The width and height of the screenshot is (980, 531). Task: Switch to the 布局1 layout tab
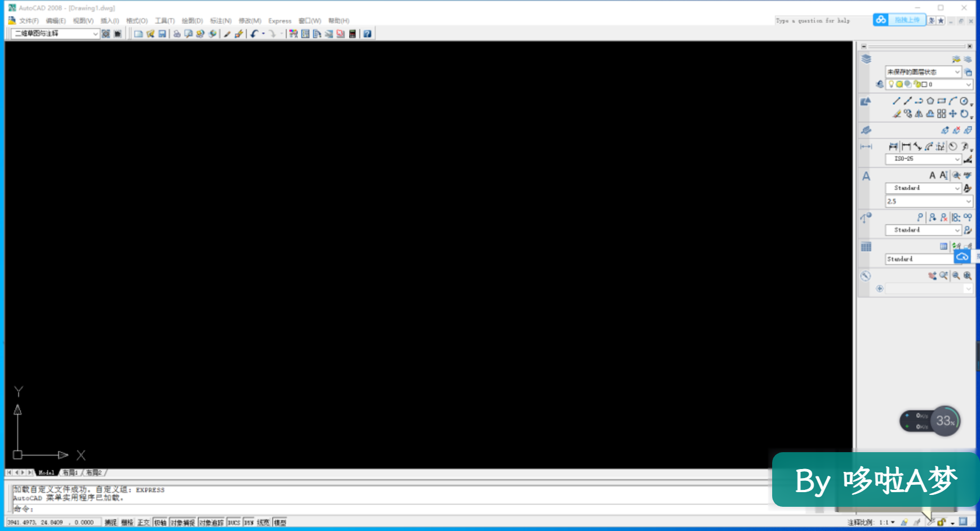[70, 472]
